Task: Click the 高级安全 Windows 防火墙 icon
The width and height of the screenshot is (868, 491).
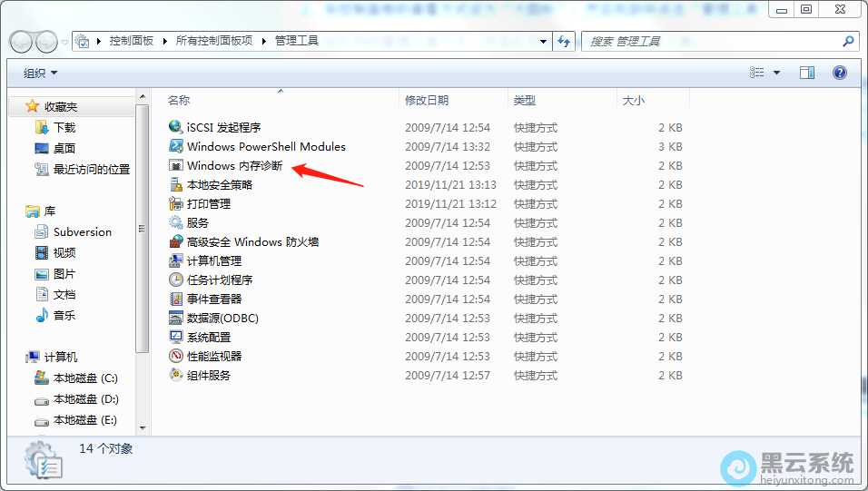Action: click(176, 241)
